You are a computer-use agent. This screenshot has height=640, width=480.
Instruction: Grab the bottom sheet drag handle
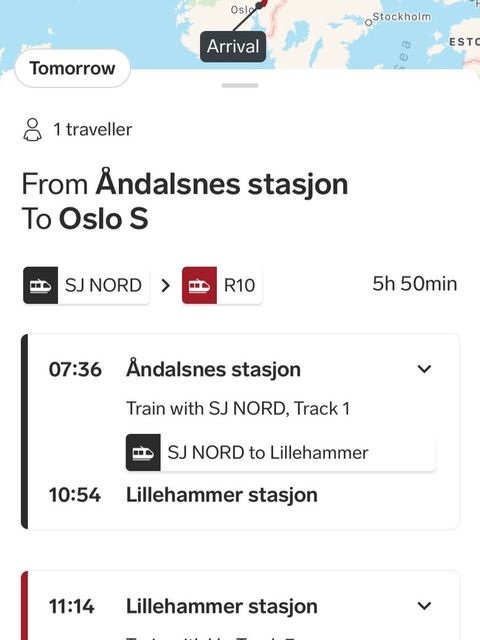pos(240,85)
